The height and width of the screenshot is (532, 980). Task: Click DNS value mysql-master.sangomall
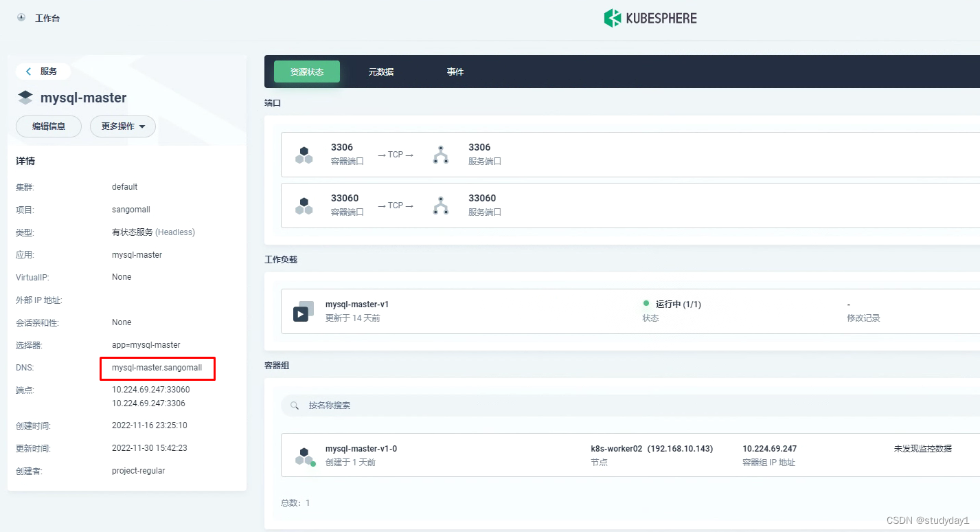(157, 368)
